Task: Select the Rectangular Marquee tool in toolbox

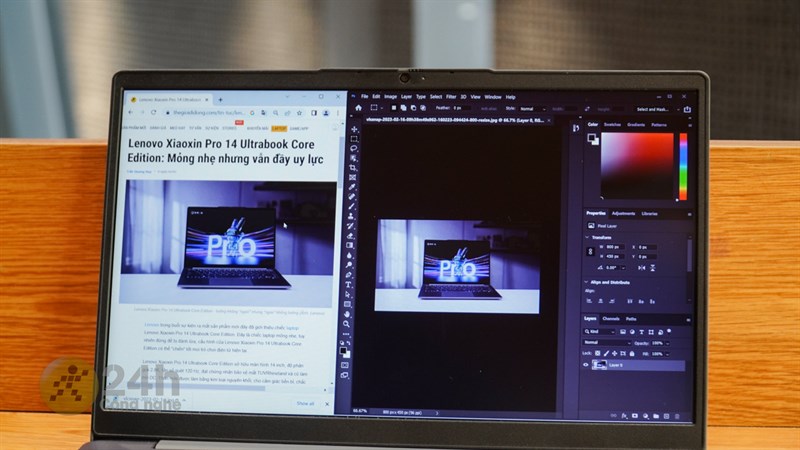Action: tap(354, 139)
